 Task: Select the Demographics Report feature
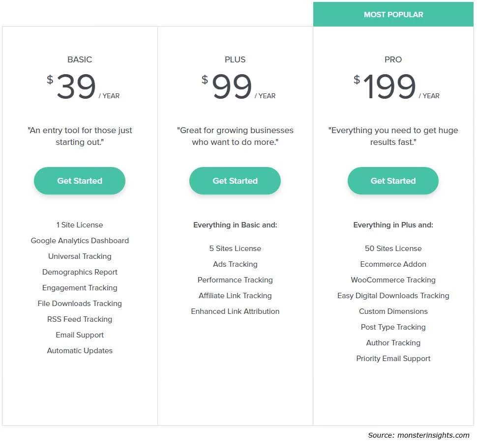[80, 272]
